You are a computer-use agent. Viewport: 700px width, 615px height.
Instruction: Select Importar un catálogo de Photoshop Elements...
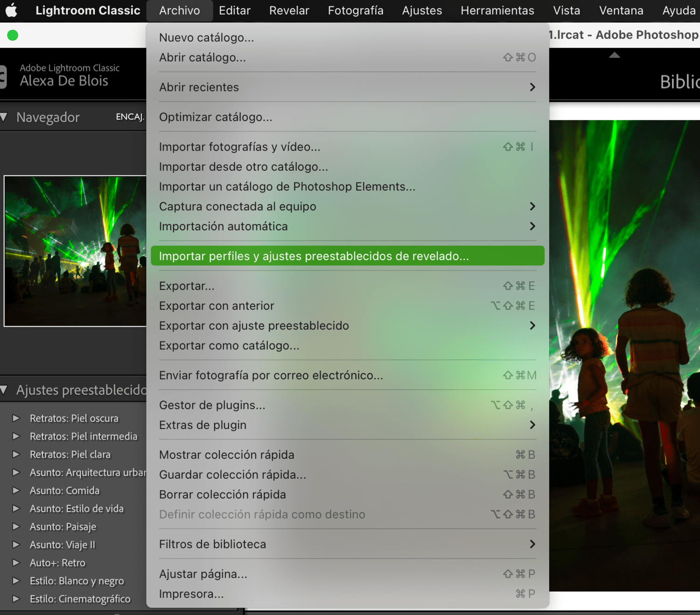[348, 187]
